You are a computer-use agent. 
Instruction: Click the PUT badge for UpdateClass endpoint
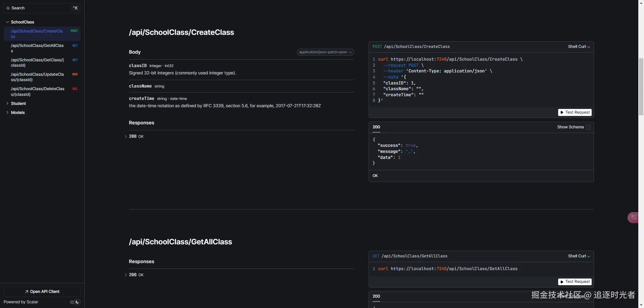(75, 74)
